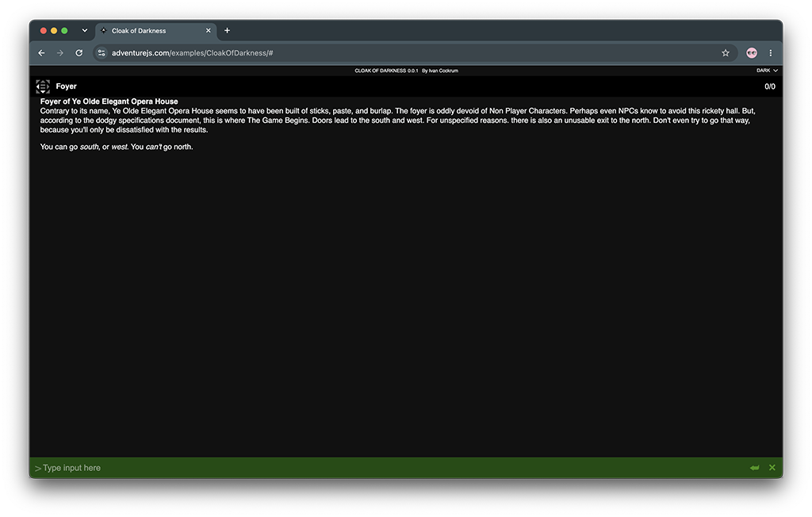Viewport: 812px width, 517px height.
Task: Click the italic west exit word
Action: (x=119, y=147)
